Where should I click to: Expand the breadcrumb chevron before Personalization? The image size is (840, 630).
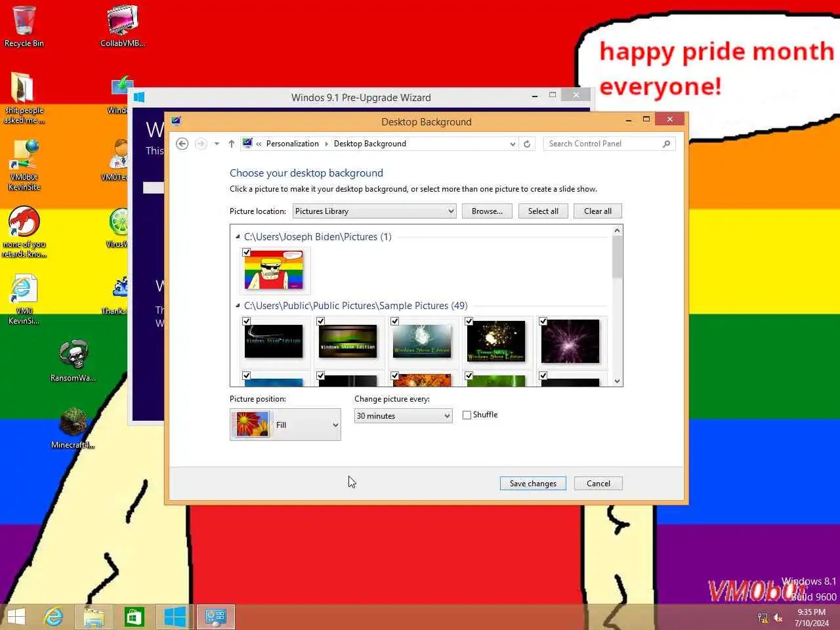259,144
